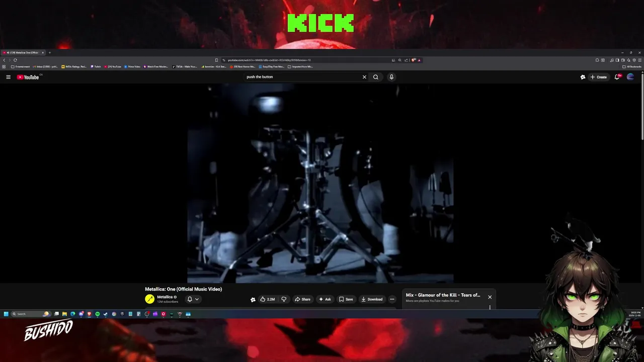This screenshot has height=362, width=644.
Task: Open the All Bookmarks folder
Action: pyautogui.click(x=632, y=66)
